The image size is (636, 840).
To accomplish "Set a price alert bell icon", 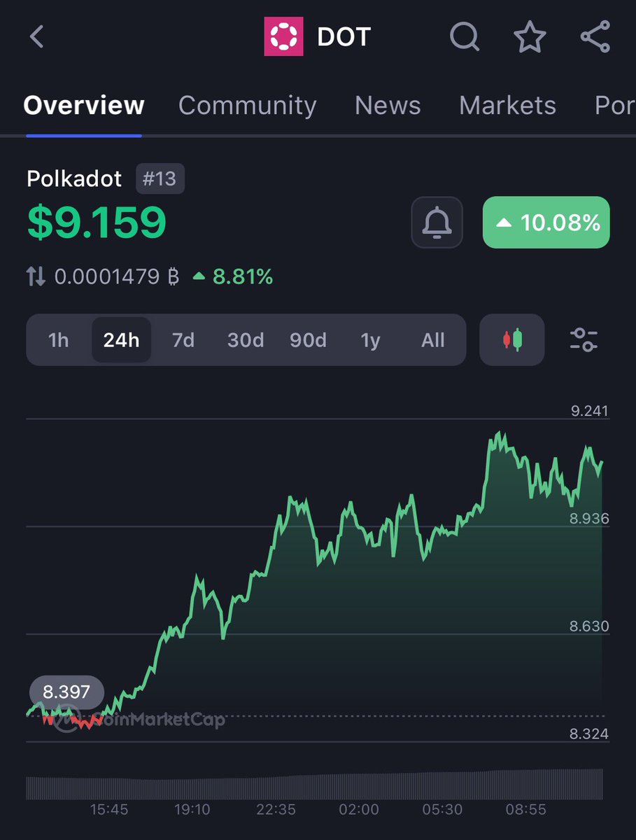I will (437, 223).
